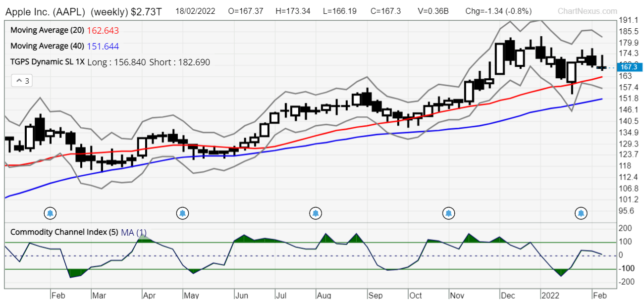Click the 123.7 price axis label
Viewport: 644px width, 302px height.
[628, 155]
